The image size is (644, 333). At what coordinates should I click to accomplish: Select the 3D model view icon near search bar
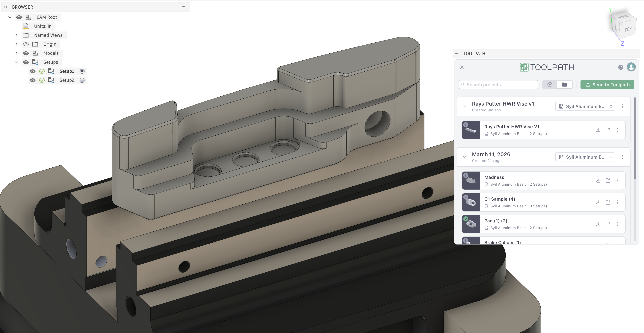pos(550,85)
